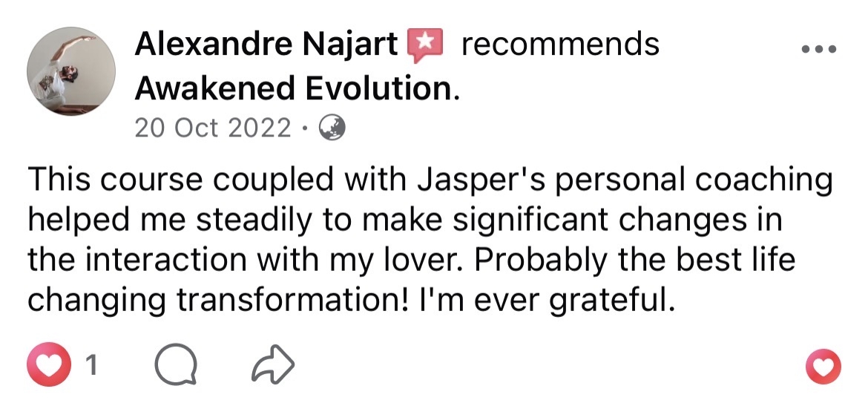Share the review using the arrow icon
The height and width of the screenshot is (409, 868).
pyautogui.click(x=273, y=365)
